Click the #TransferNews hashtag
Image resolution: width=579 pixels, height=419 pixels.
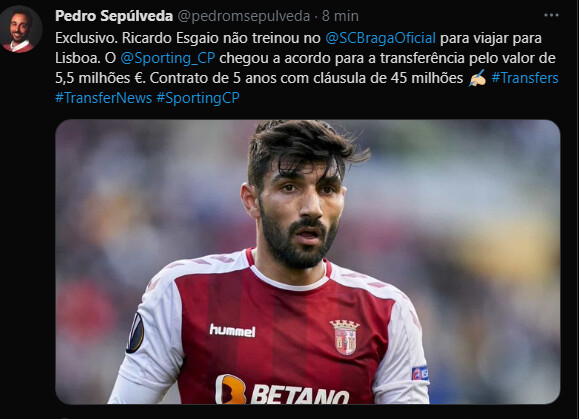[103, 98]
